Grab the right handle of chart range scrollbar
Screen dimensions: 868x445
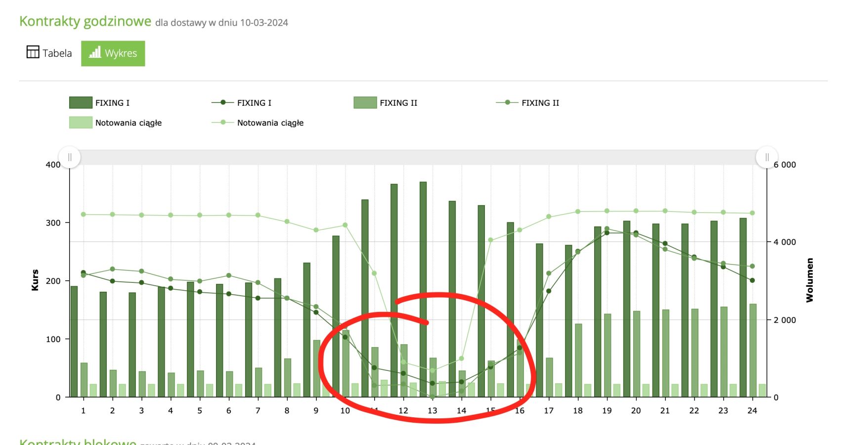[x=767, y=157]
